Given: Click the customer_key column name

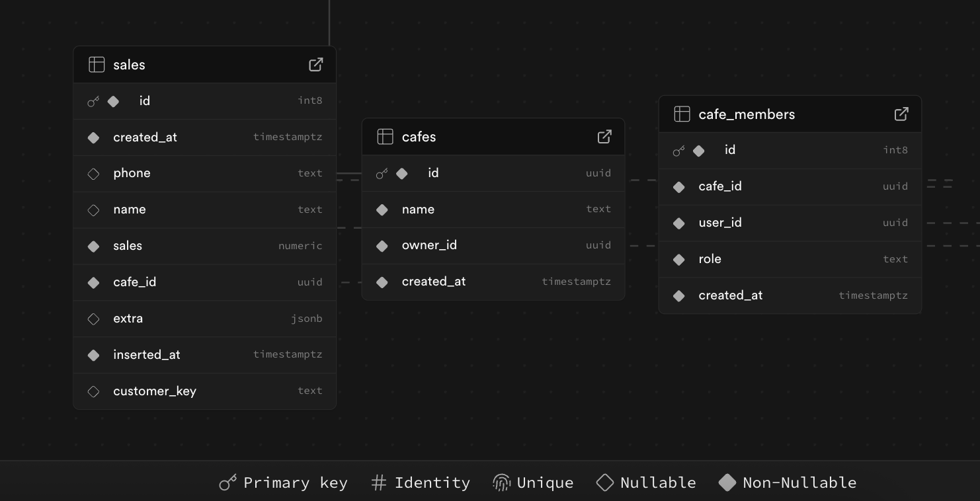Looking at the screenshot, I should (x=155, y=391).
